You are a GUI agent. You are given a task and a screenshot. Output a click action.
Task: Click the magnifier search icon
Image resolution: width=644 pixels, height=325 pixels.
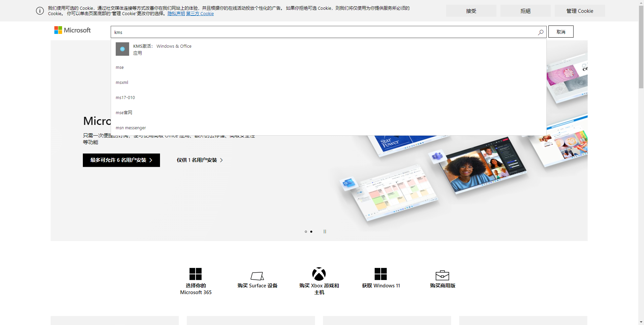click(x=541, y=32)
